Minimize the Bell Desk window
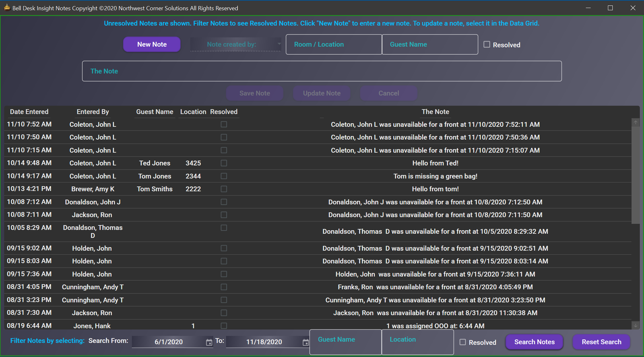644x357 pixels. (x=588, y=8)
